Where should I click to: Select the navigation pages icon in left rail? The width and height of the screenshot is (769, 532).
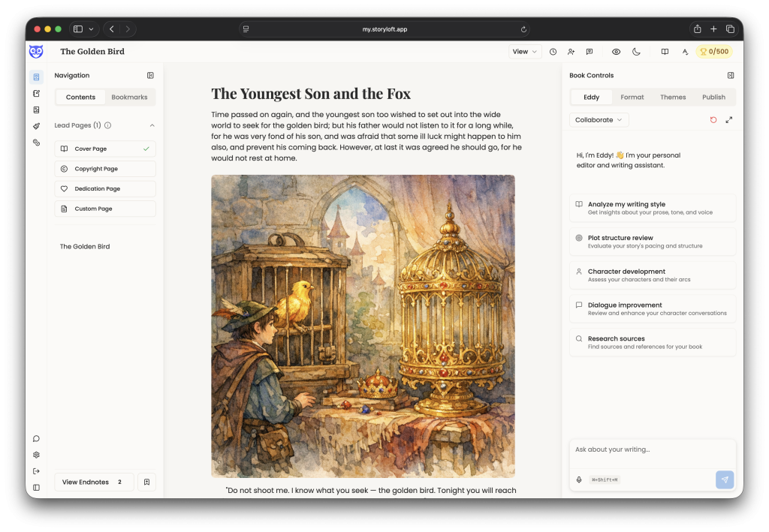36,77
